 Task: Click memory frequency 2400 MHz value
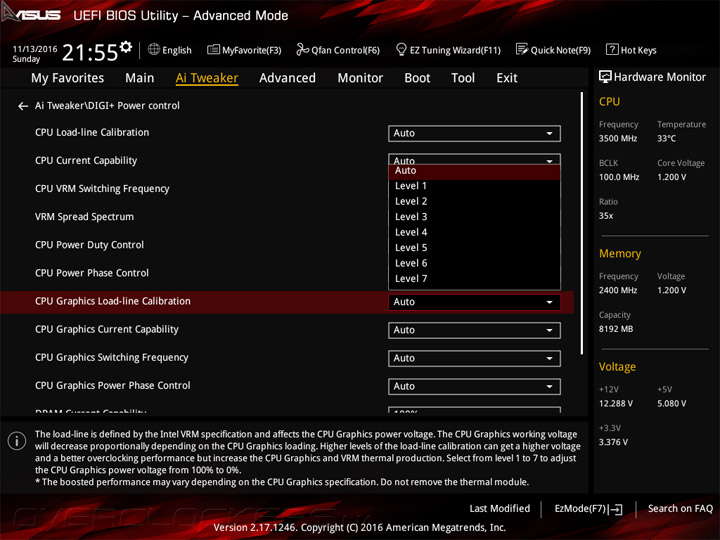(x=618, y=290)
